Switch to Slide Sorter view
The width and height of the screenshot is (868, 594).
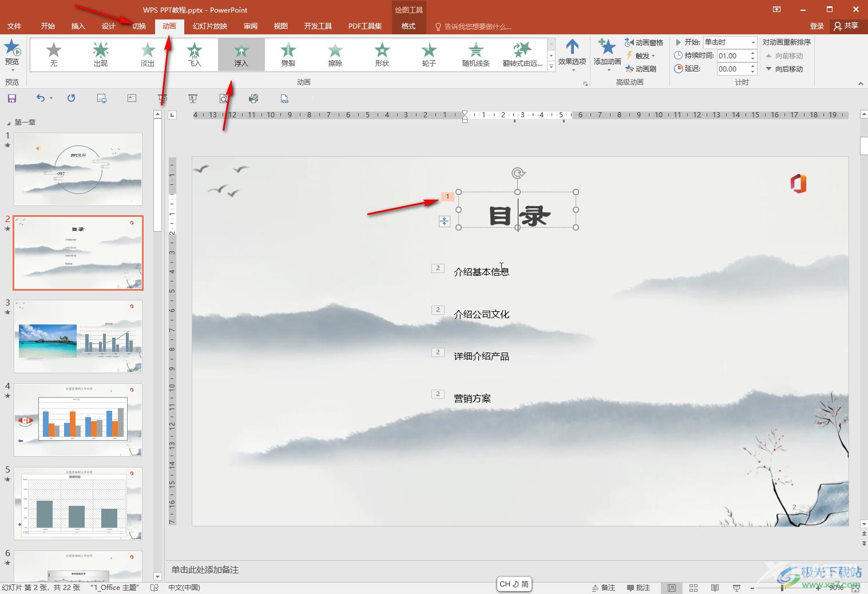693,588
